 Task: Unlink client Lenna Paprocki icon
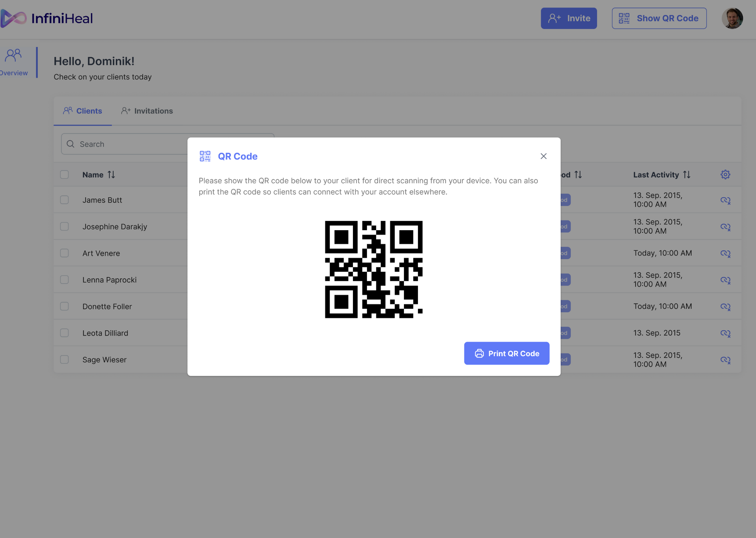click(x=725, y=280)
